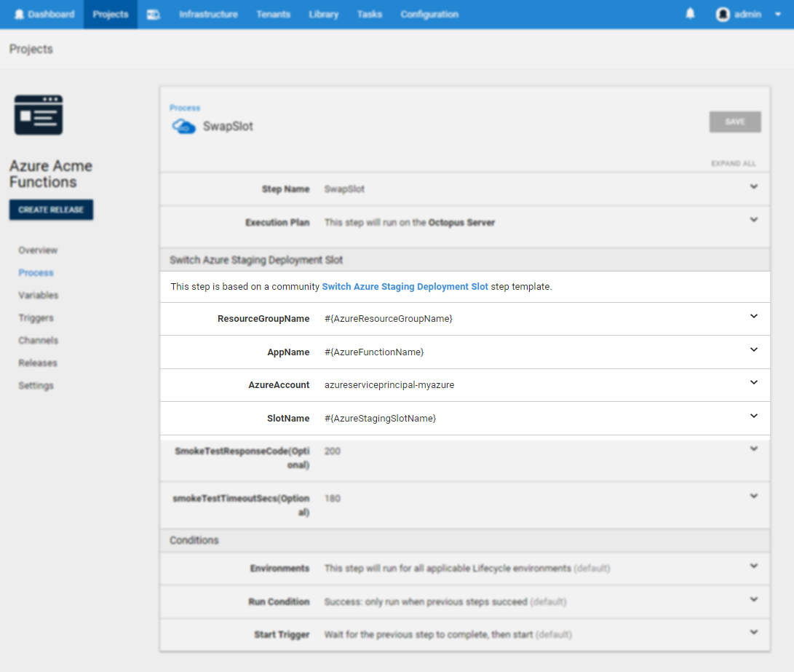
Task: Click the admin user avatar icon
Action: 723,15
